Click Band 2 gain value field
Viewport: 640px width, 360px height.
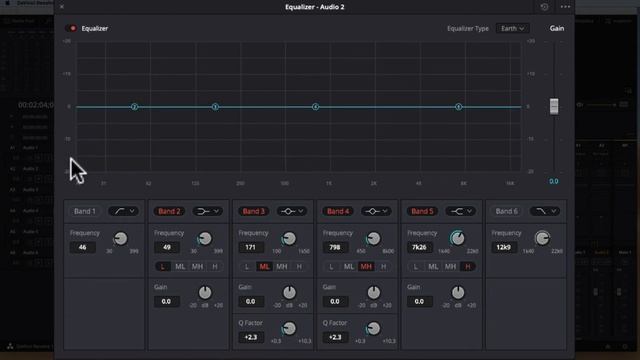[166, 302]
